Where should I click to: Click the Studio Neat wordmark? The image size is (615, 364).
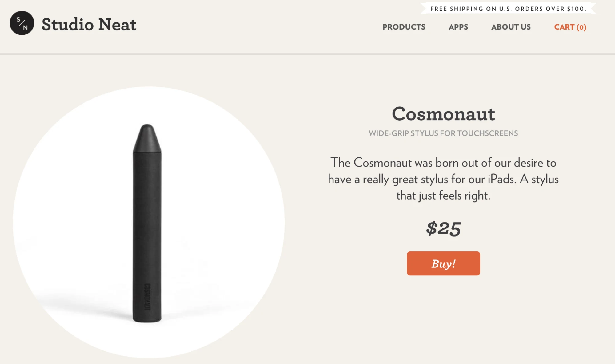89,24
